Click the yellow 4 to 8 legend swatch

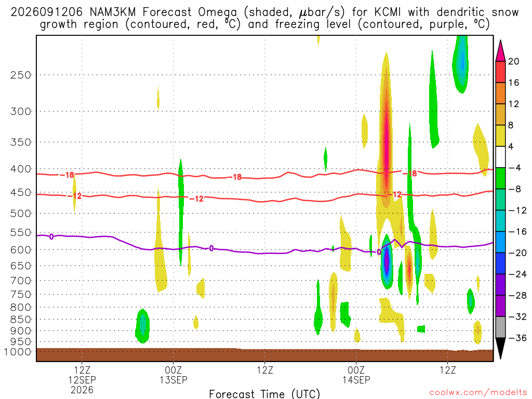pos(500,136)
